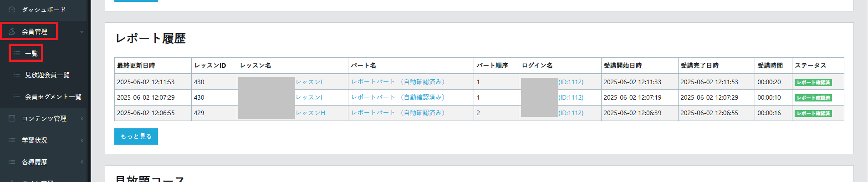
Task: Open the 見放題会員一覧 menu item
Action: 47,75
